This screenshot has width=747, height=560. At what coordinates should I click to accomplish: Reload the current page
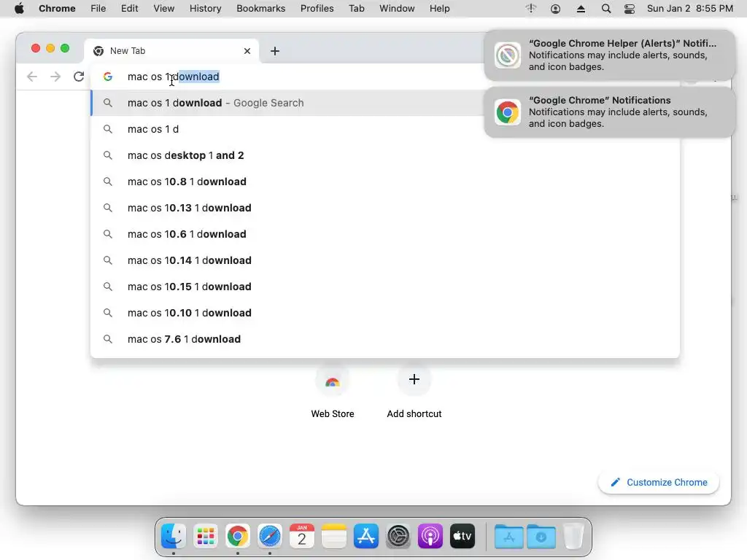[x=79, y=77]
